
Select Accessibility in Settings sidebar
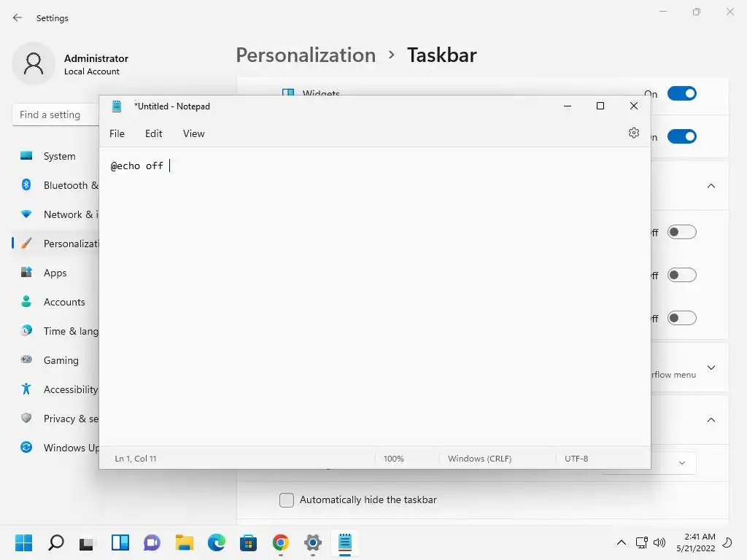point(55,389)
